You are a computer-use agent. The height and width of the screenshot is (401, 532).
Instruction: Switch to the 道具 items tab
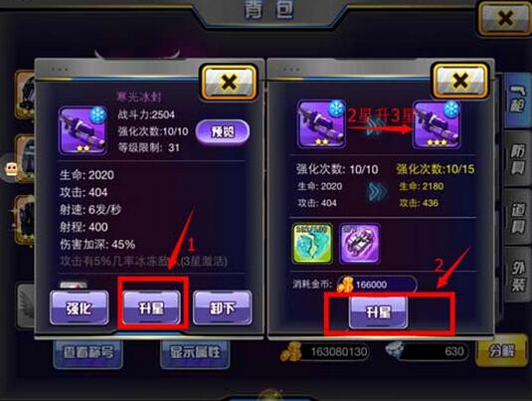coord(517,217)
